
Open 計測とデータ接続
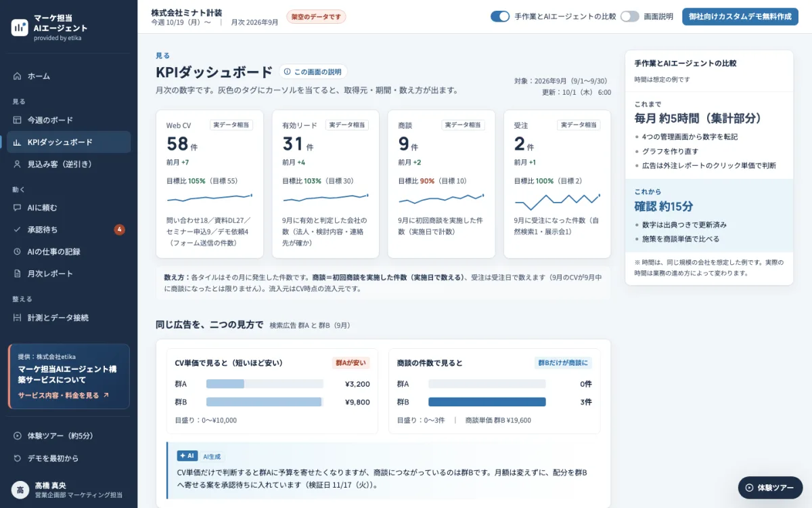coord(68,318)
